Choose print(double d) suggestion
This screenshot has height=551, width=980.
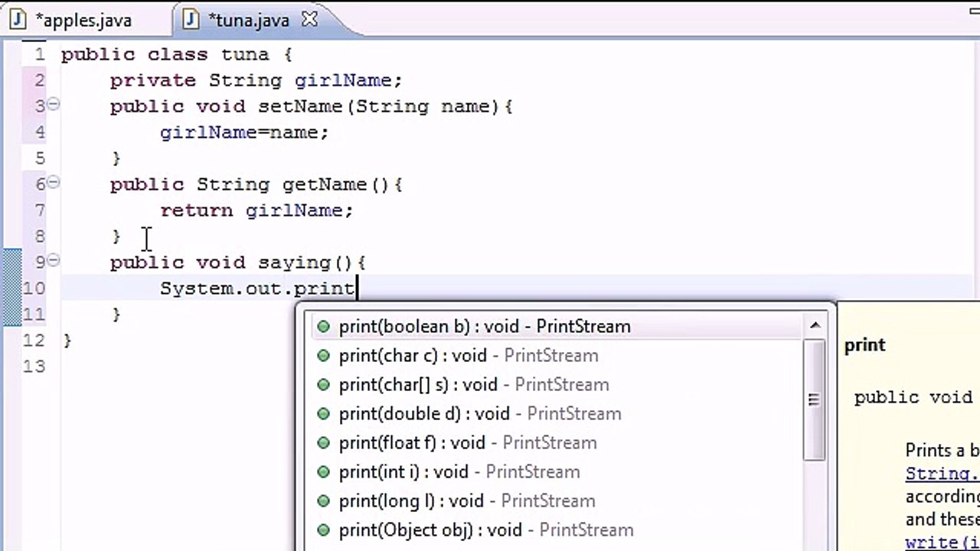[x=557, y=414]
